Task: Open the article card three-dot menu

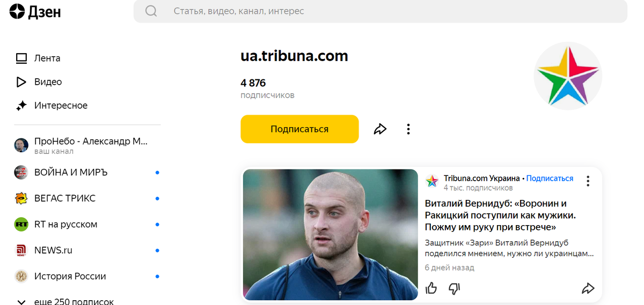Action: [x=588, y=181]
